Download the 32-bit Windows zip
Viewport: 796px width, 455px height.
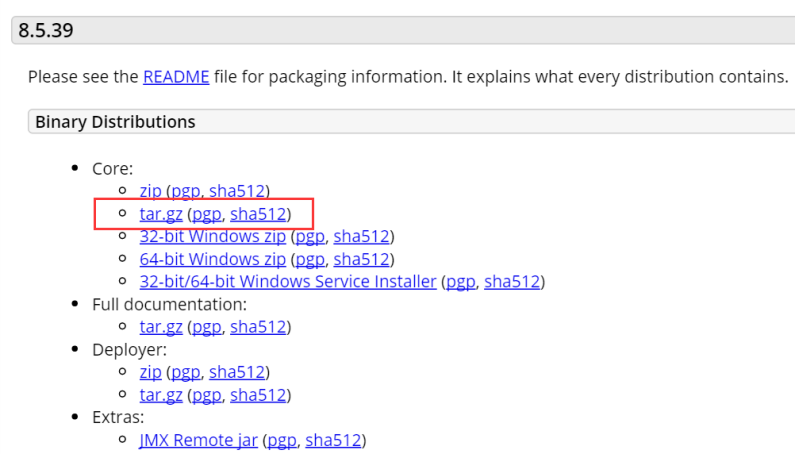213,236
